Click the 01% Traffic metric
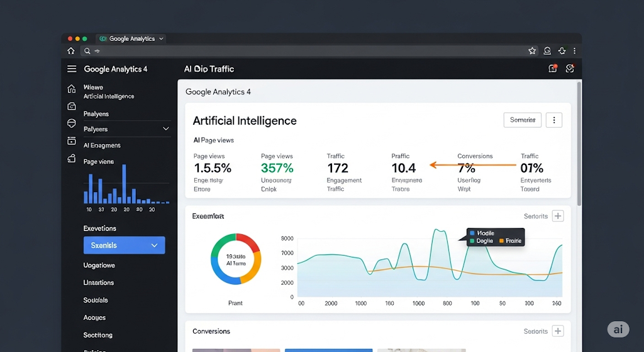 pyautogui.click(x=532, y=168)
